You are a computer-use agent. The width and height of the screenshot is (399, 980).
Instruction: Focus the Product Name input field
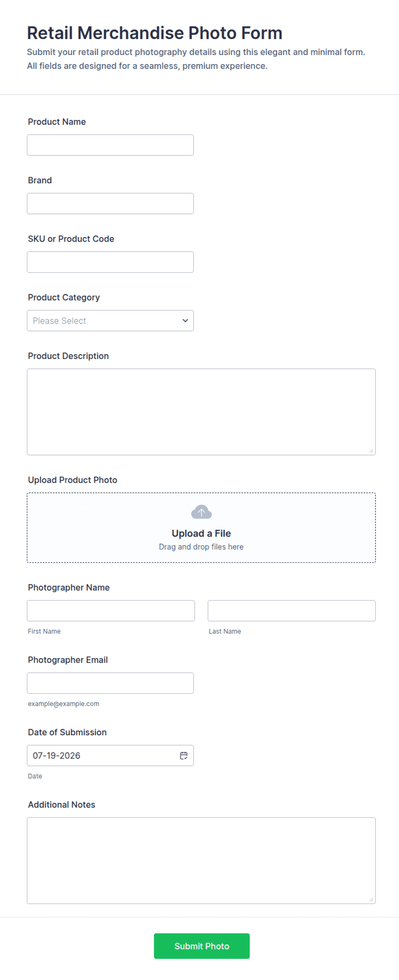tap(110, 145)
